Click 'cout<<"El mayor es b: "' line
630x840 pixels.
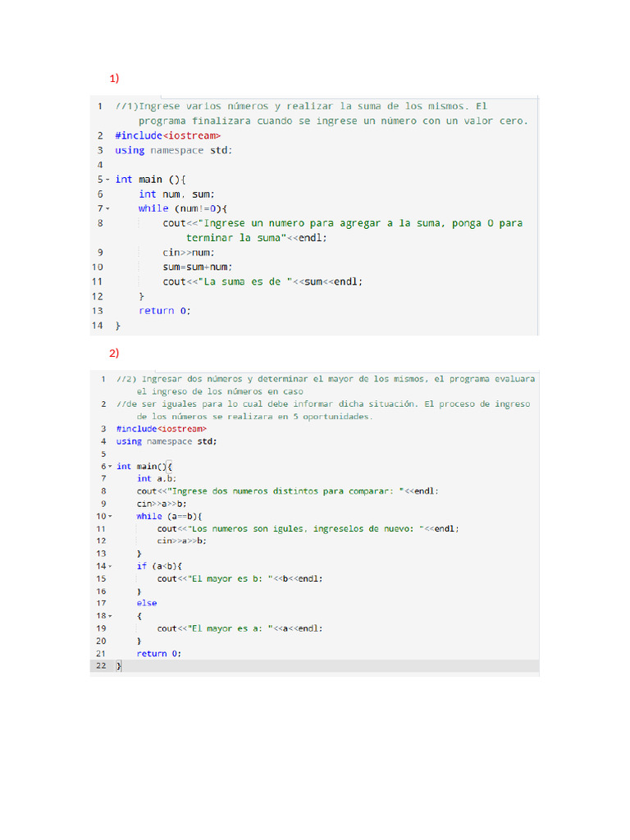tap(240, 579)
